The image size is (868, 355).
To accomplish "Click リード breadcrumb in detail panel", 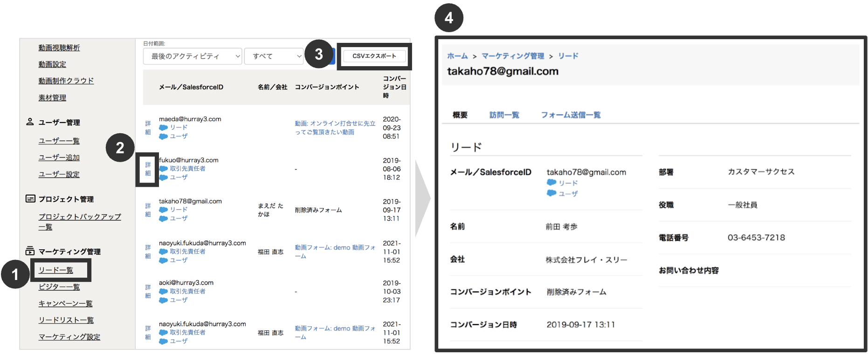I will [x=568, y=56].
